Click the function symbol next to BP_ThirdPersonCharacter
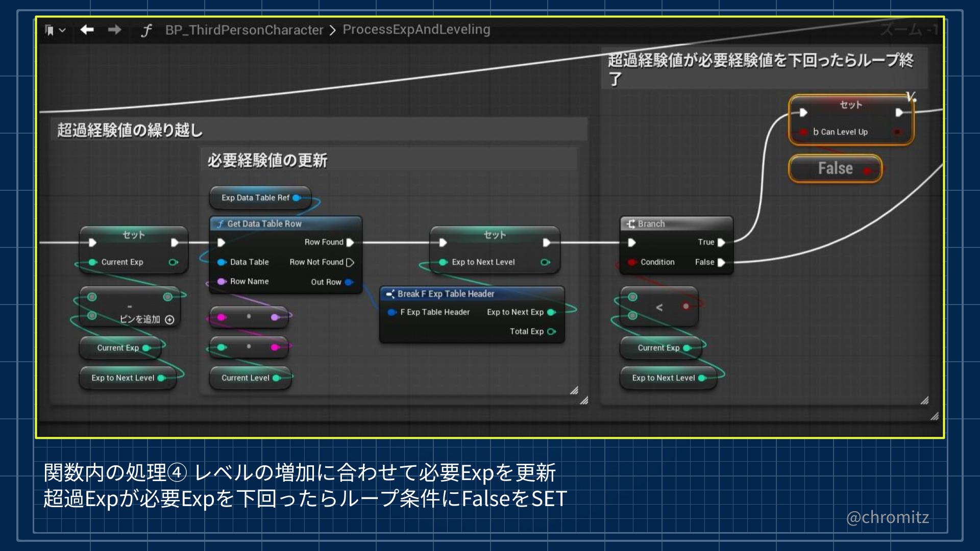Image resolution: width=980 pixels, height=551 pixels. click(x=146, y=31)
